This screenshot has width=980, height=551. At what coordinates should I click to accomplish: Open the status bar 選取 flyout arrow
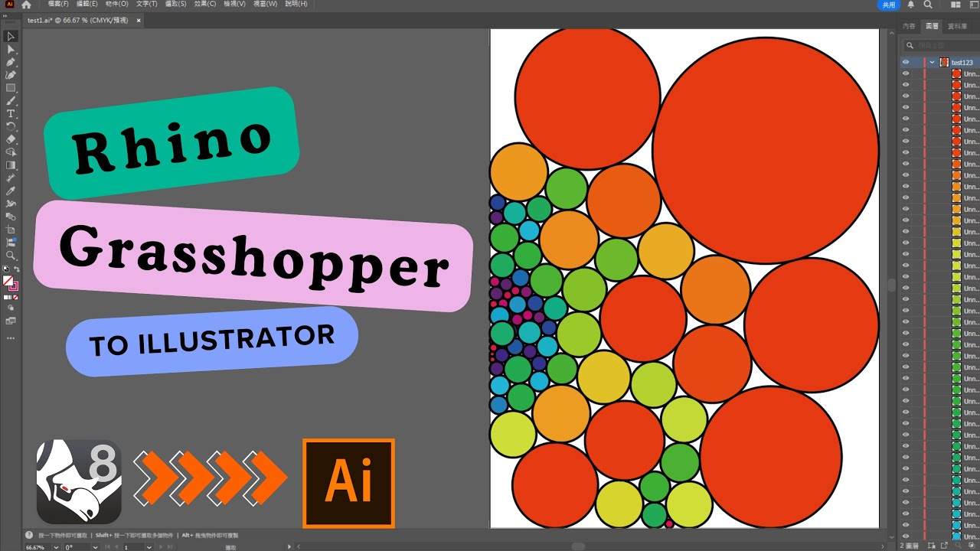point(289,547)
